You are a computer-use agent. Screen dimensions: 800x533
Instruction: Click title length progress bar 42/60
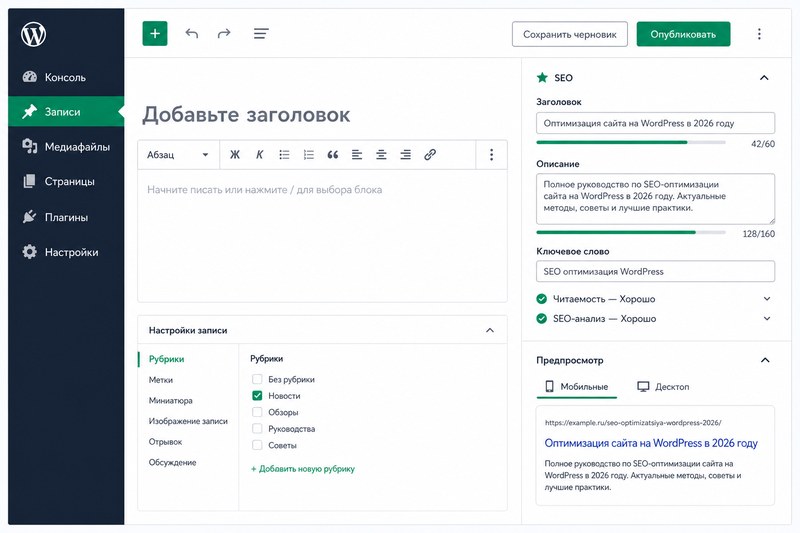[x=631, y=142]
